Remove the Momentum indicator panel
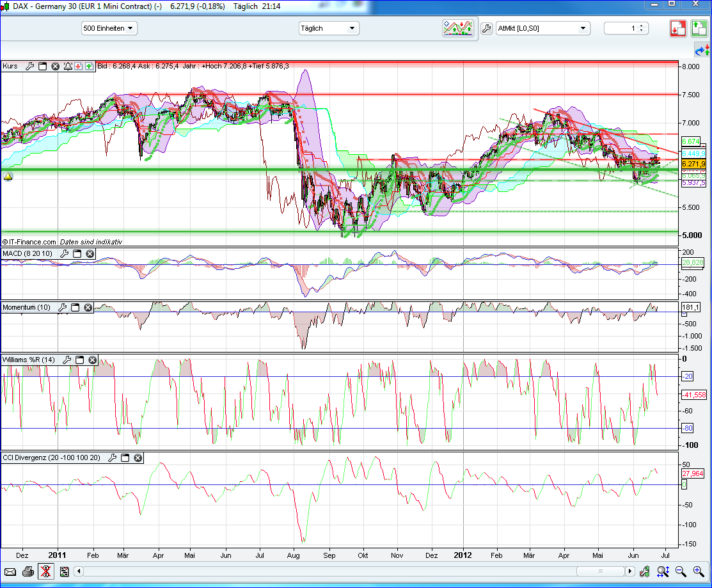Image resolution: width=712 pixels, height=588 pixels. 88,308
